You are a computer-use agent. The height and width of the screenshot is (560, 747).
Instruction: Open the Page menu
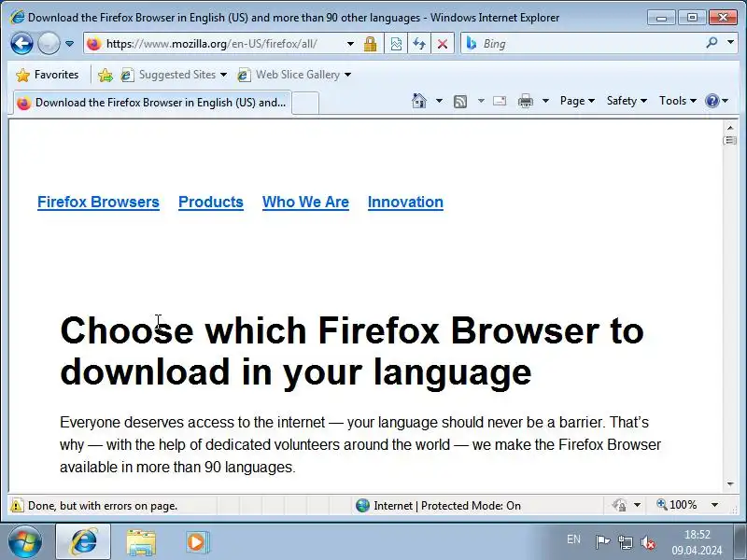point(577,101)
